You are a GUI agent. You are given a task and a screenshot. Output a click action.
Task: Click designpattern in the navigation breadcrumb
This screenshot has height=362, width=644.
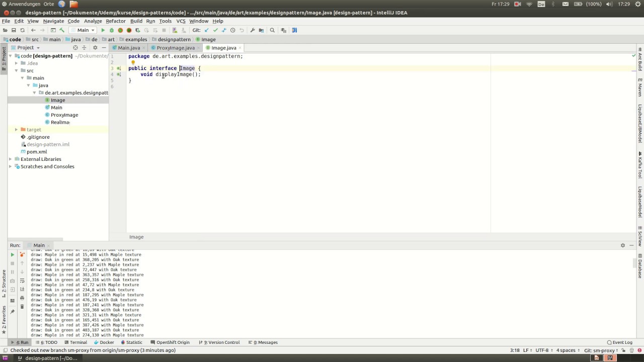[x=174, y=39]
